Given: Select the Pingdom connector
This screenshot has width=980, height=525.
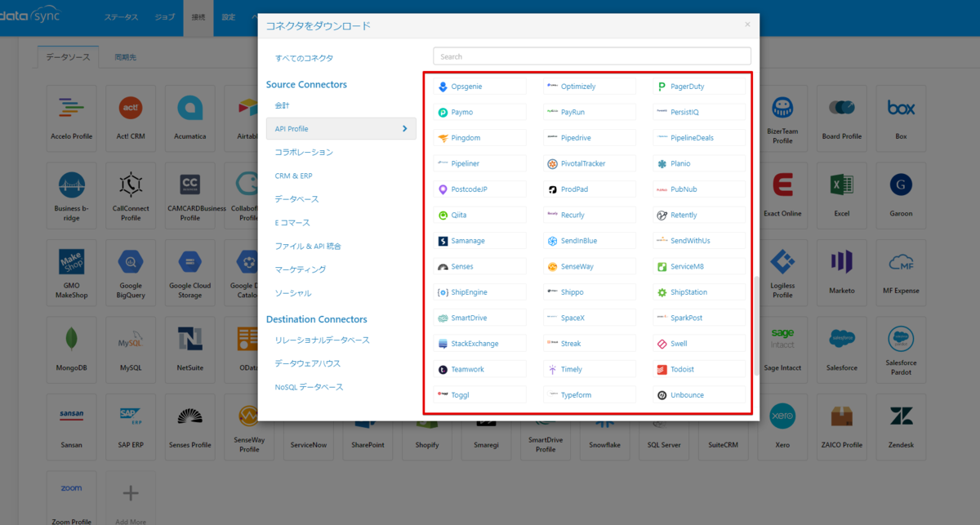Looking at the screenshot, I should pyautogui.click(x=479, y=138).
